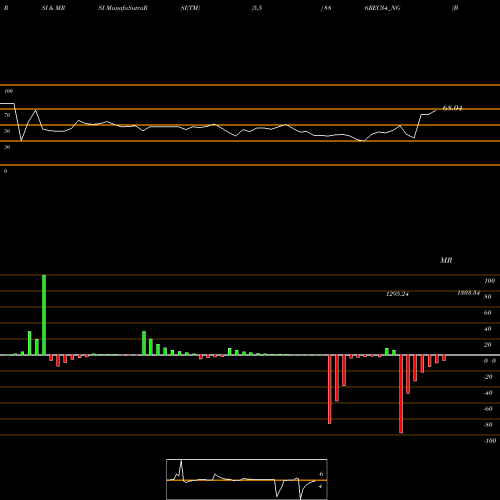Click the MR panel title label
The image size is (500, 500).
446,260
